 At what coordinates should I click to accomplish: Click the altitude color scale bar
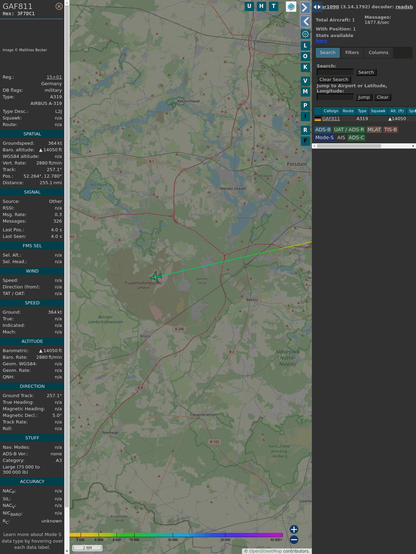point(176,535)
